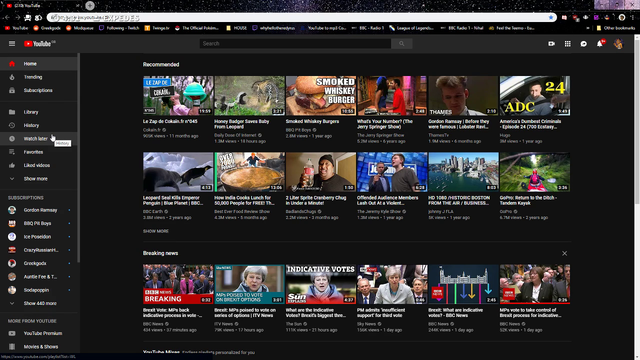This screenshot has width=640, height=360.
Task: Click How India Cooks Lunch title
Action: [x=245, y=200]
